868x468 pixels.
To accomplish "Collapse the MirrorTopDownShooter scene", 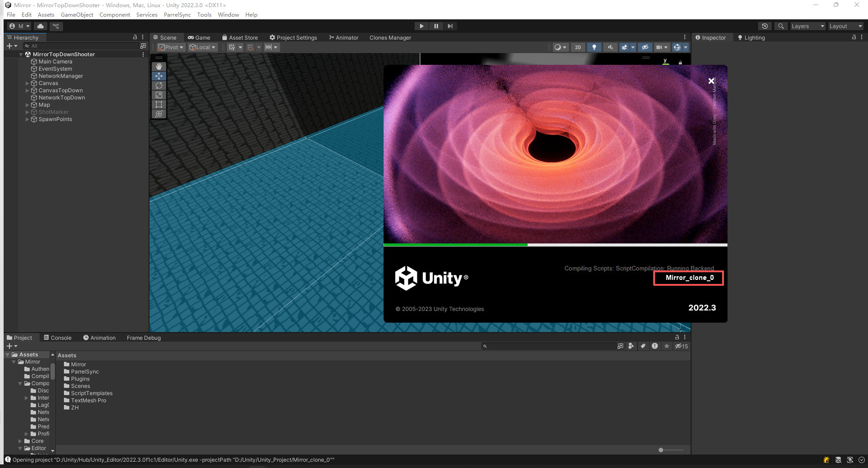I will (x=21, y=54).
